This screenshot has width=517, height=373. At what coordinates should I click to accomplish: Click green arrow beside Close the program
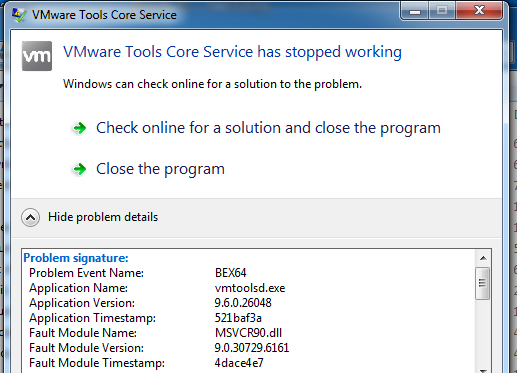click(x=80, y=169)
